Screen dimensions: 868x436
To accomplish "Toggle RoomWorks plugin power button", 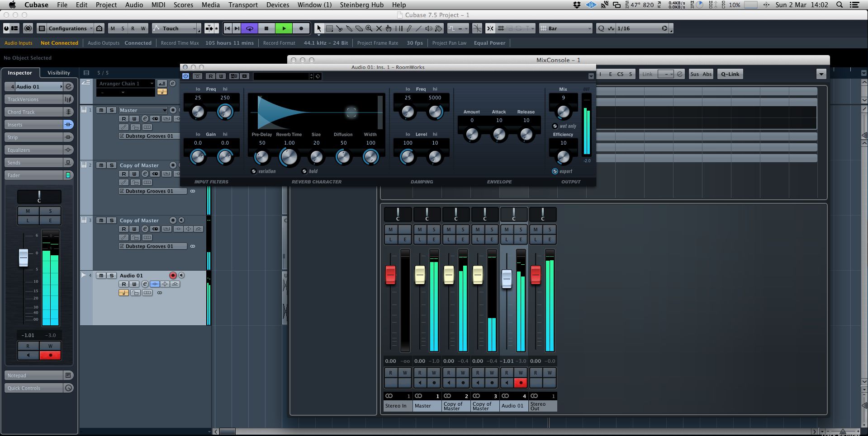I will pyautogui.click(x=185, y=76).
